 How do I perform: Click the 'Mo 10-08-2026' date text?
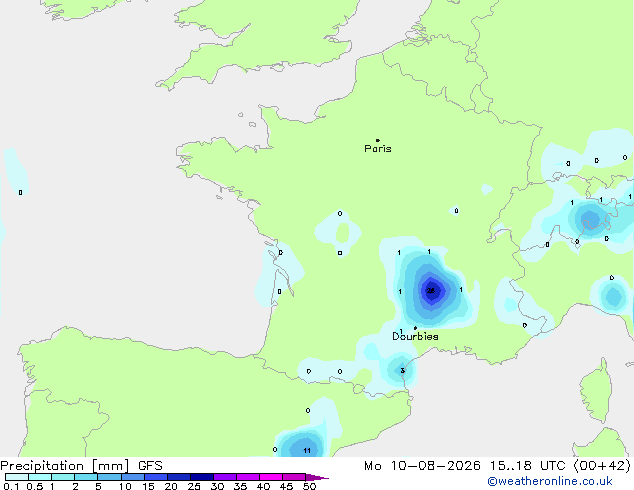click(x=422, y=466)
